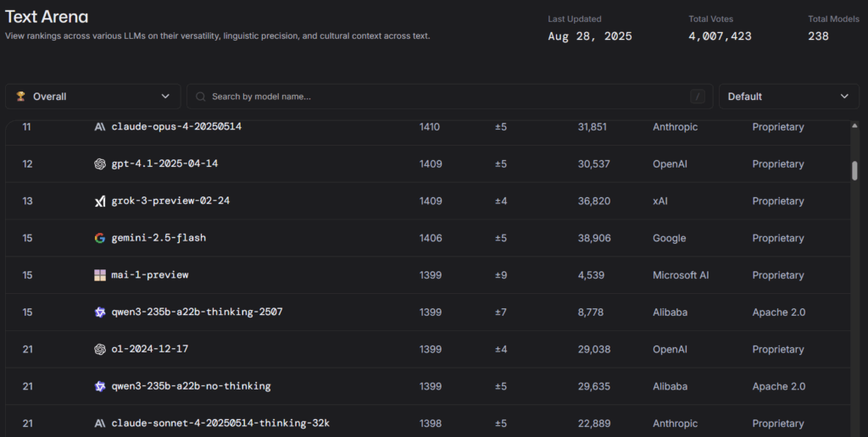Click Alibaba in the qwen3 thinking-2507 row

pos(670,312)
